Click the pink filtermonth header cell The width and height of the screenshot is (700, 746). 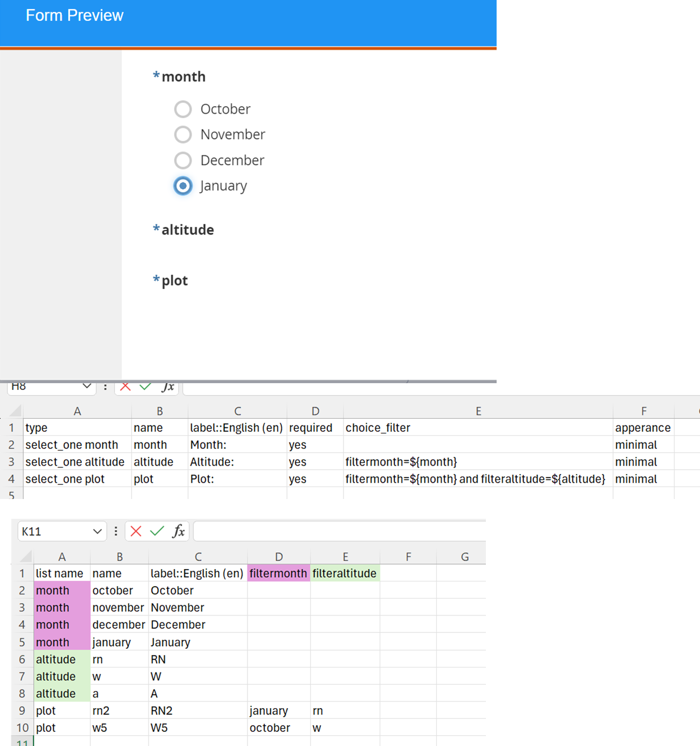click(x=278, y=573)
